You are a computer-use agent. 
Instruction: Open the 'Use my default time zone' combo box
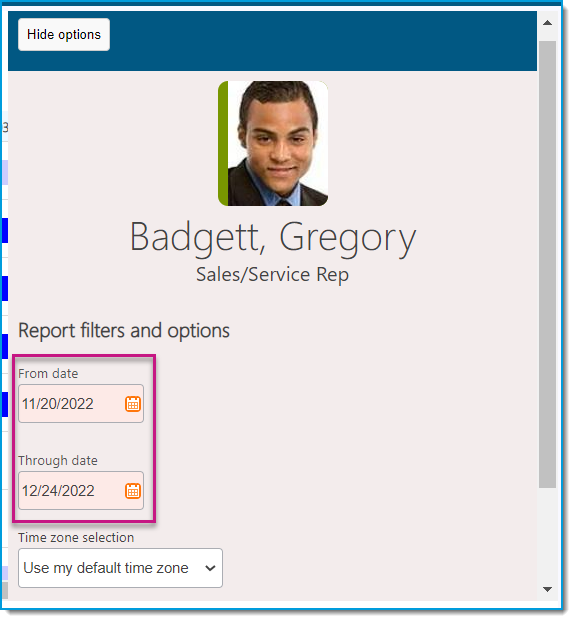pyautogui.click(x=120, y=568)
